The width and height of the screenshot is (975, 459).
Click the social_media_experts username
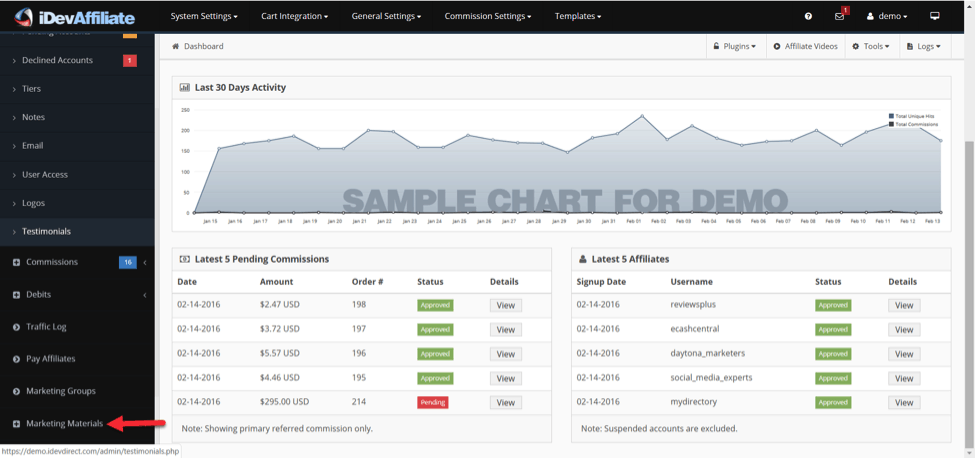tap(711, 378)
